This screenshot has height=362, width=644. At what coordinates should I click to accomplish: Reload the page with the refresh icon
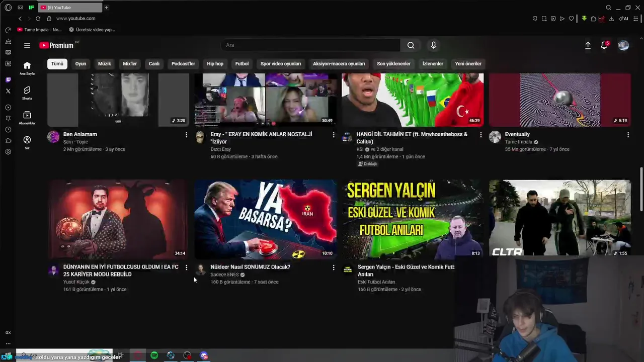38,19
